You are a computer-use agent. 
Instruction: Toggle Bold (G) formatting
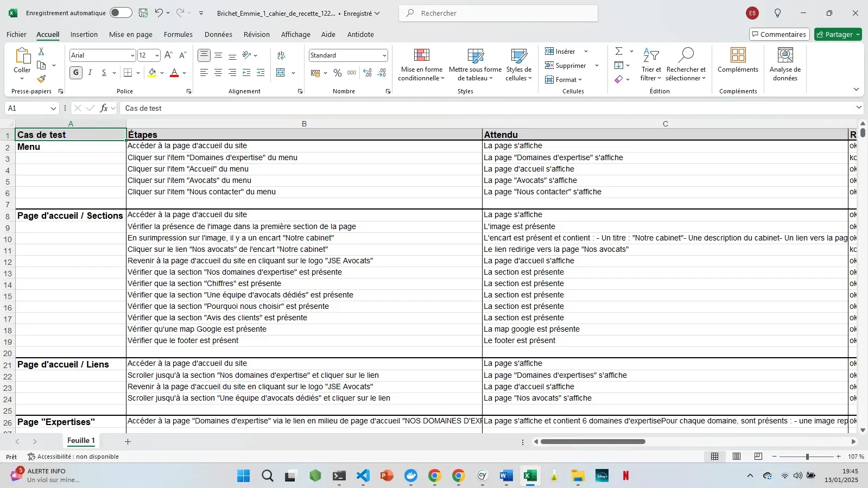tap(76, 73)
